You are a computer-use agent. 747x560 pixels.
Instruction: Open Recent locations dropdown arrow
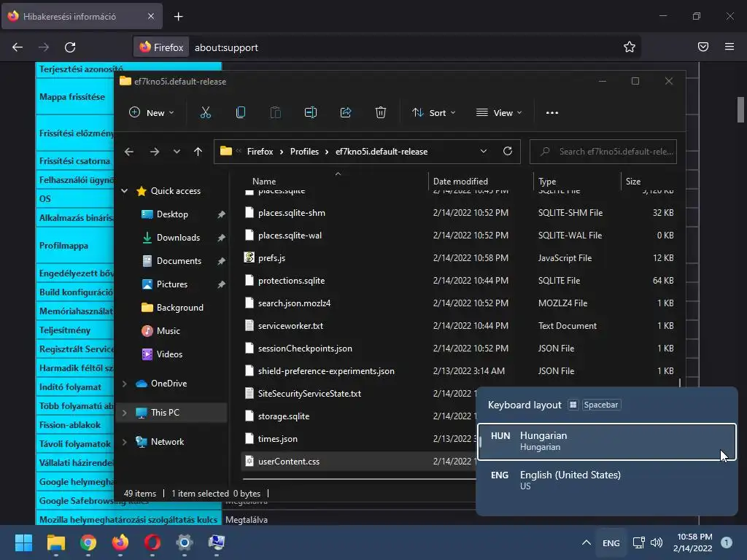point(177,152)
